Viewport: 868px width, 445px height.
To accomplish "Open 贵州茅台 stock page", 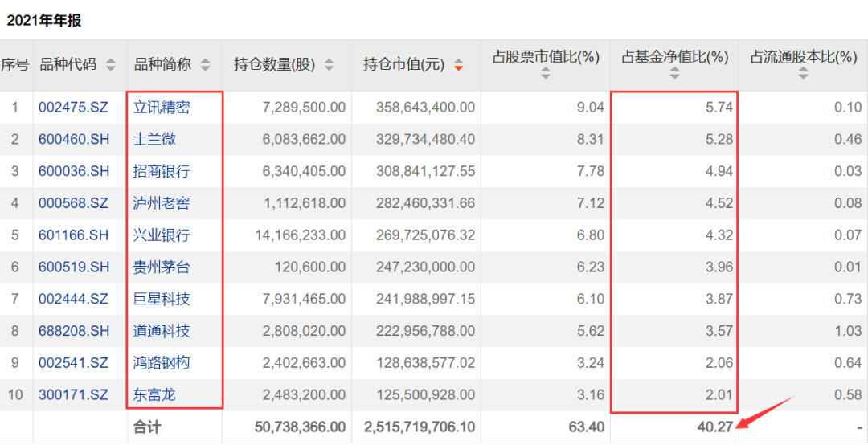I will pyautogui.click(x=162, y=268).
